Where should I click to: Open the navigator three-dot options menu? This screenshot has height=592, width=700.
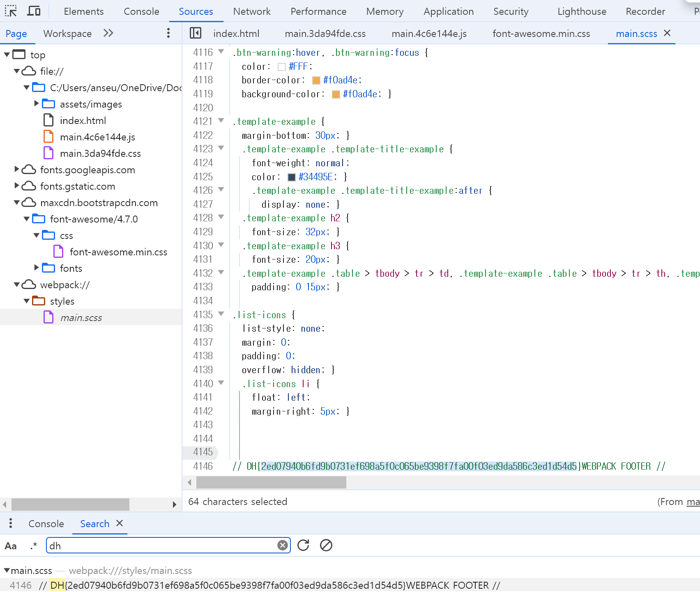[x=168, y=33]
